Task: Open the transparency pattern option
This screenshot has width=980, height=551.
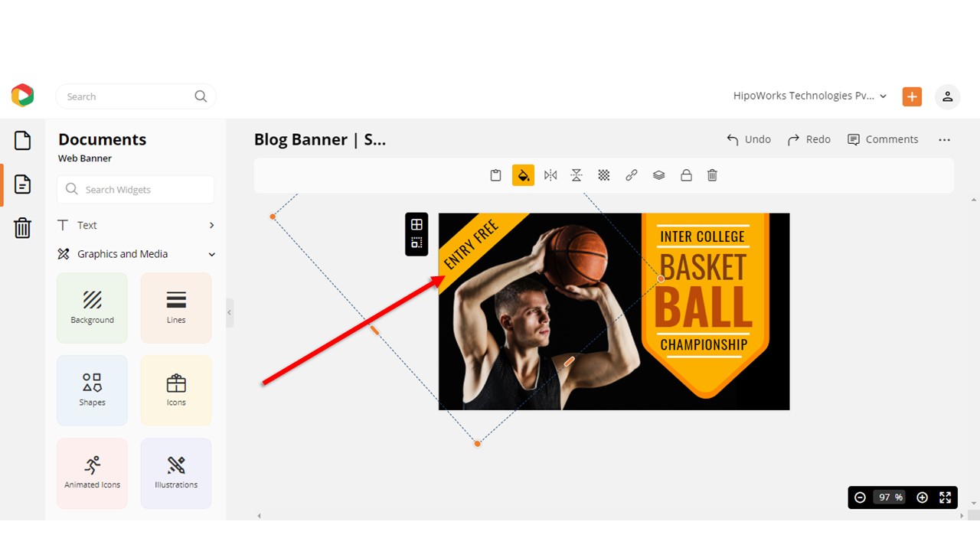Action: [604, 175]
